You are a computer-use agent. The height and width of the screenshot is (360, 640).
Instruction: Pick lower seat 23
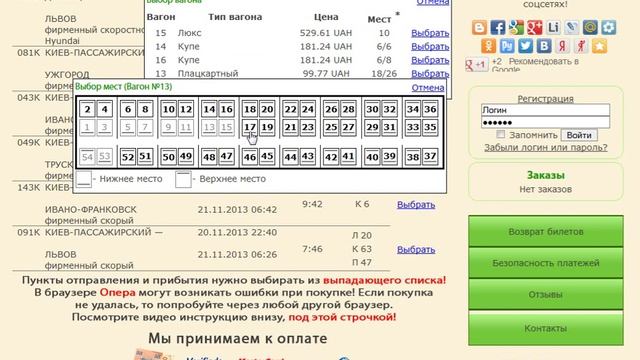(308, 127)
